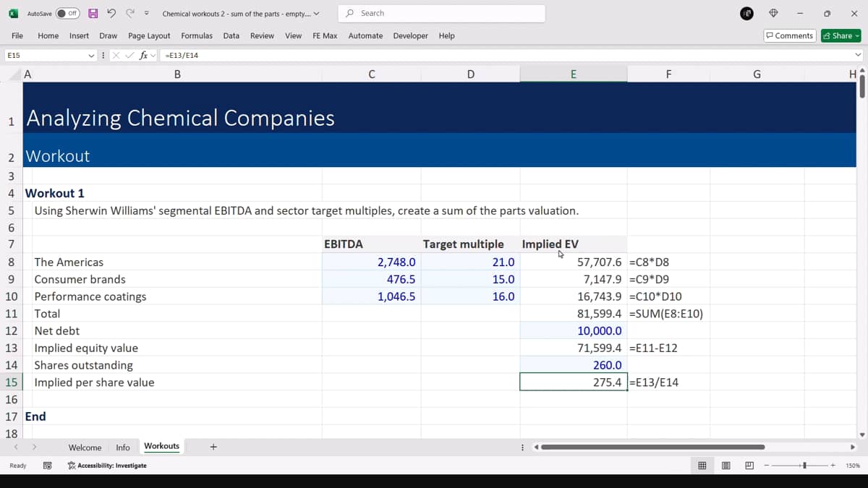
Task: Select the Performance coatings EBITDA 1,046.5 cell
Action: [x=371, y=296]
